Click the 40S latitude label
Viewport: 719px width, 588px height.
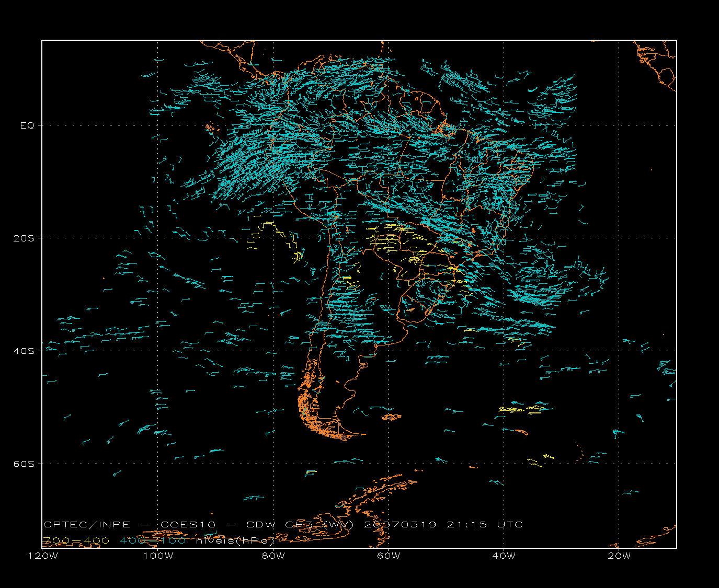tap(24, 351)
